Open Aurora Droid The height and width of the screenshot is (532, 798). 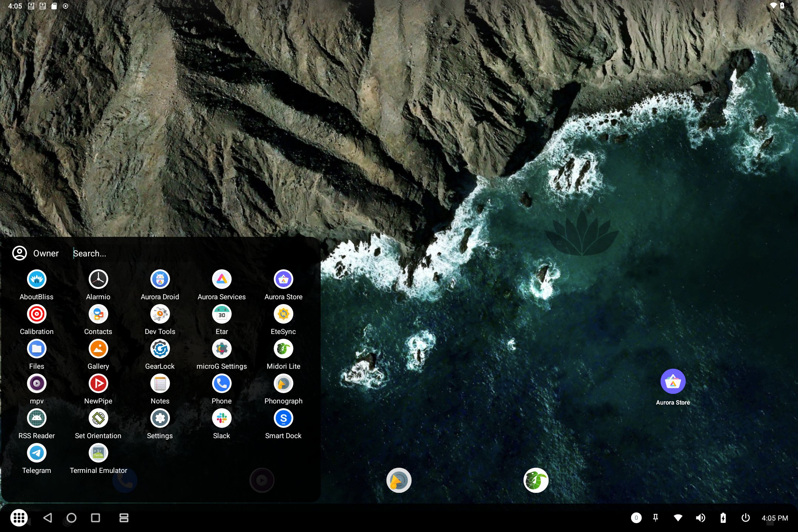[x=160, y=279]
